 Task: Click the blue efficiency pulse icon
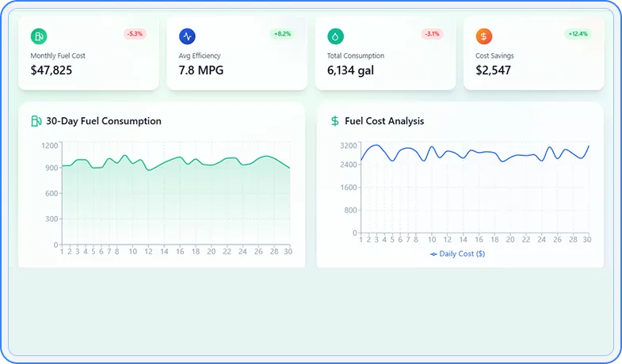pos(187,36)
